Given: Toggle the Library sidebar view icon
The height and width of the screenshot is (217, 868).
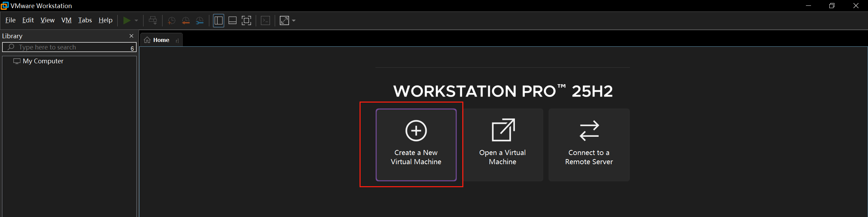Looking at the screenshot, I should (x=218, y=21).
